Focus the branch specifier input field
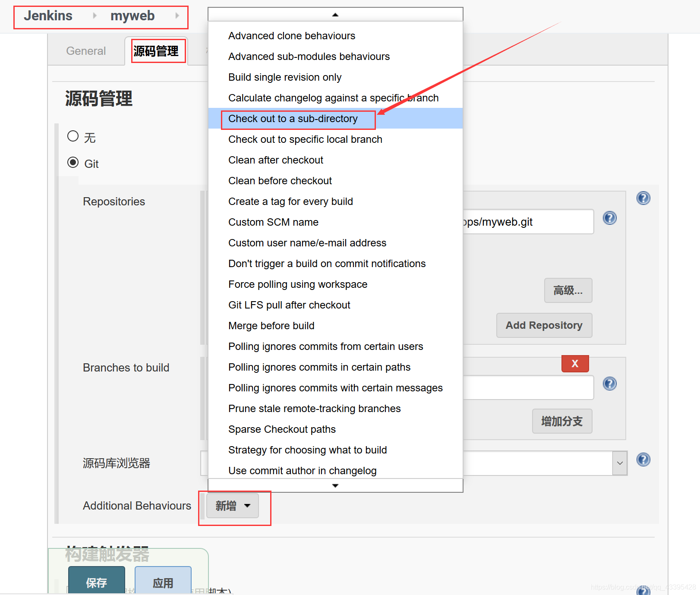 tap(528, 387)
